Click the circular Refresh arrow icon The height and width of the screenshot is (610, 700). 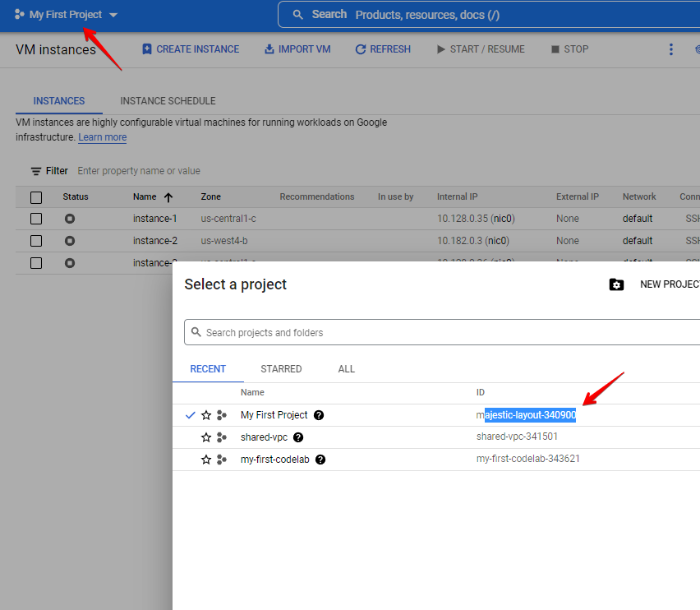click(x=360, y=49)
